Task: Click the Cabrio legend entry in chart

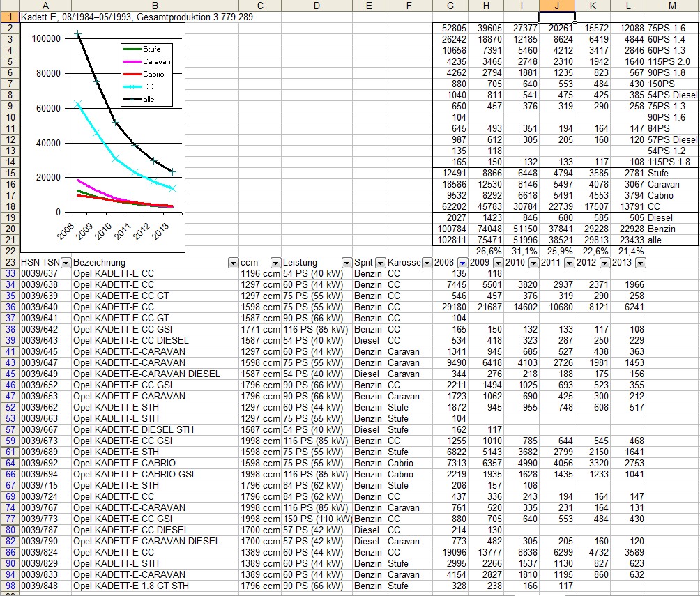Action: click(153, 75)
